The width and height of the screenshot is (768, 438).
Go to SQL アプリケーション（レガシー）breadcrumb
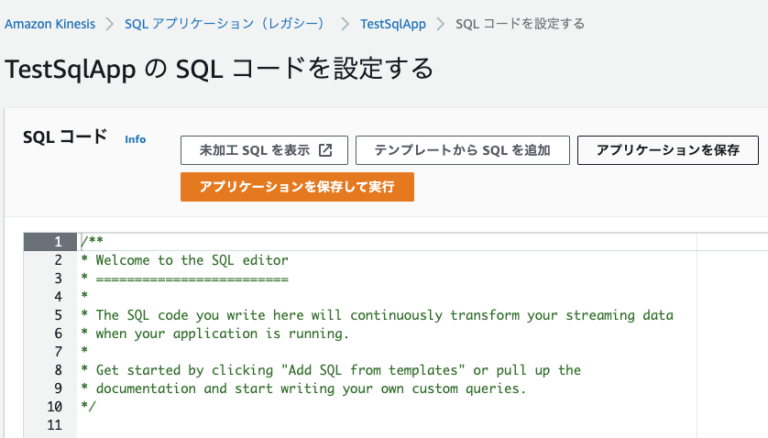[225, 24]
